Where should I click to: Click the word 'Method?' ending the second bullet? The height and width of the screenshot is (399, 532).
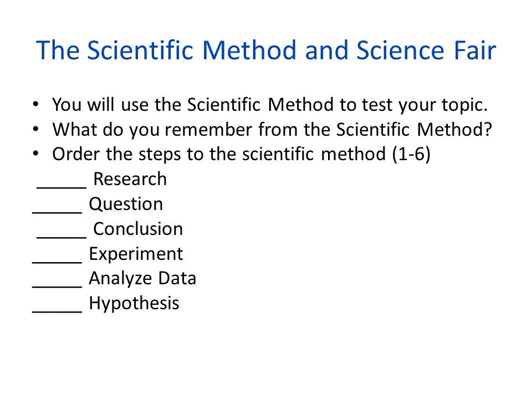[454, 130]
